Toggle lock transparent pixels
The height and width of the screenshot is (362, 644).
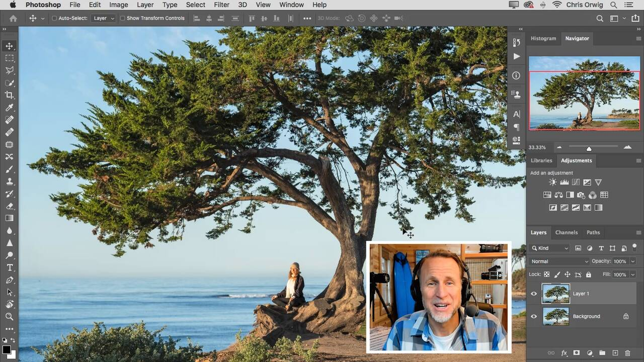point(546,275)
